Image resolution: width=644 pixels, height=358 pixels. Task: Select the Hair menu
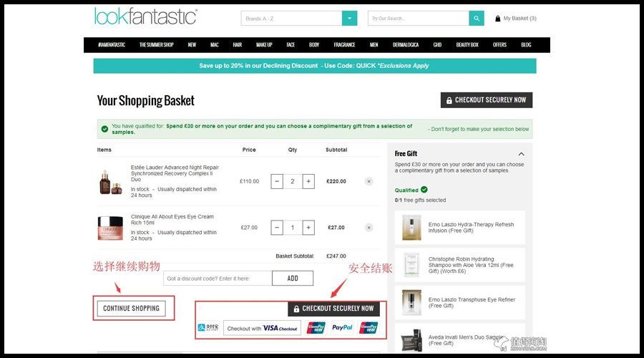coord(238,45)
